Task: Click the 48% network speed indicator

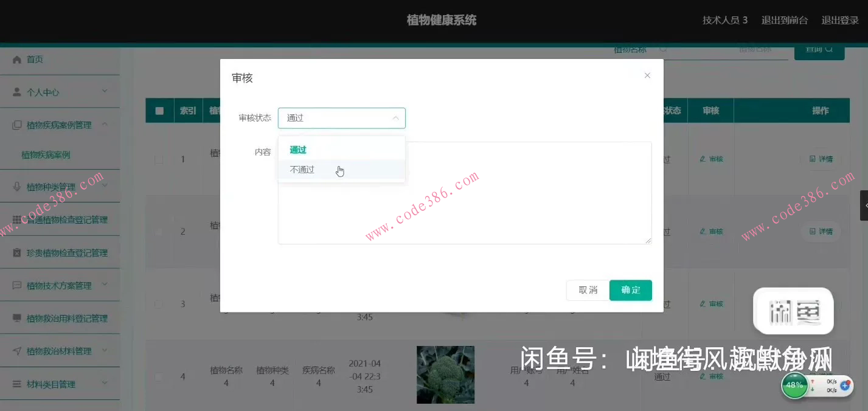Action: coord(794,385)
